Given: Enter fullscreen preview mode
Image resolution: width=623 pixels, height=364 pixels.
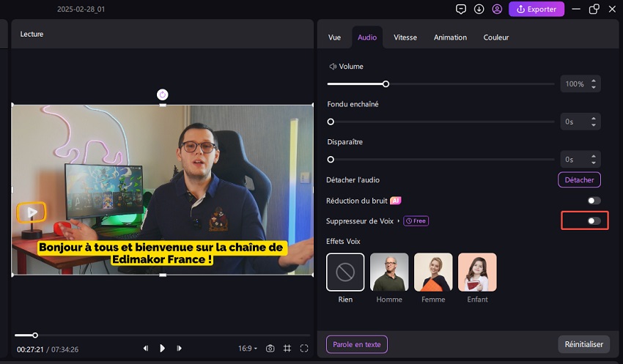Looking at the screenshot, I should pyautogui.click(x=304, y=349).
